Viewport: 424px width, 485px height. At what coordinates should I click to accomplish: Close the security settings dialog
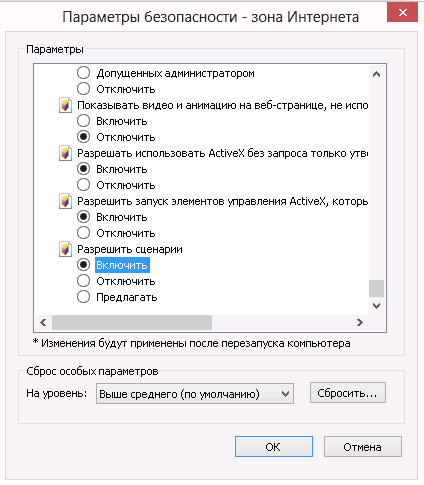[403, 12]
